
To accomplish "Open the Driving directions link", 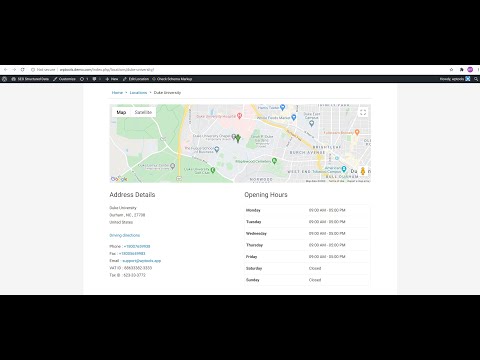I will (x=125, y=235).
